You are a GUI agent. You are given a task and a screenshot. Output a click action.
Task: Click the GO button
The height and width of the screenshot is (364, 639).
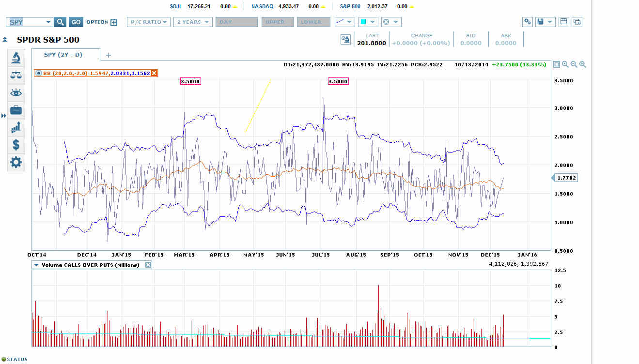point(76,22)
